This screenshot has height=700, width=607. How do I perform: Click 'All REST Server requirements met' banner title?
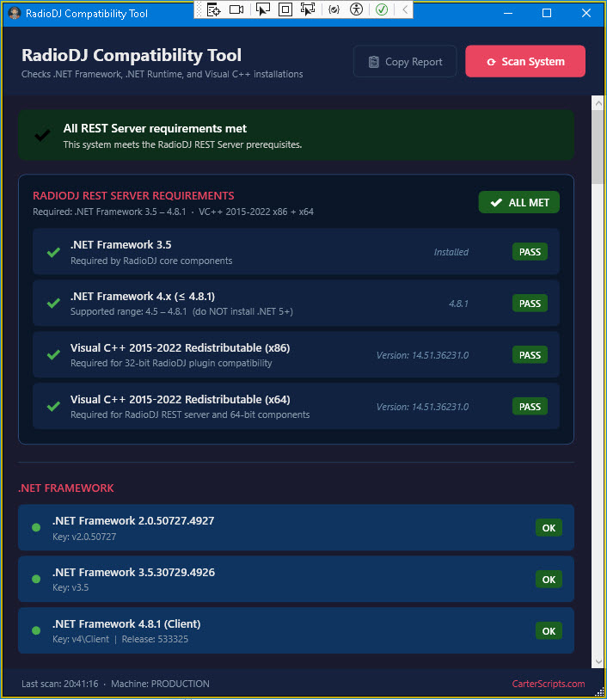(x=155, y=129)
